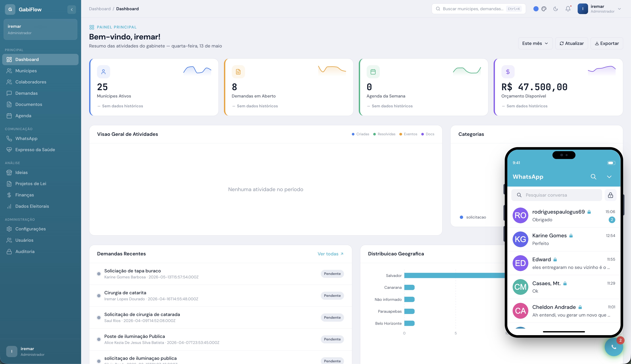Click the Projetos de Lei document icon

9,184
